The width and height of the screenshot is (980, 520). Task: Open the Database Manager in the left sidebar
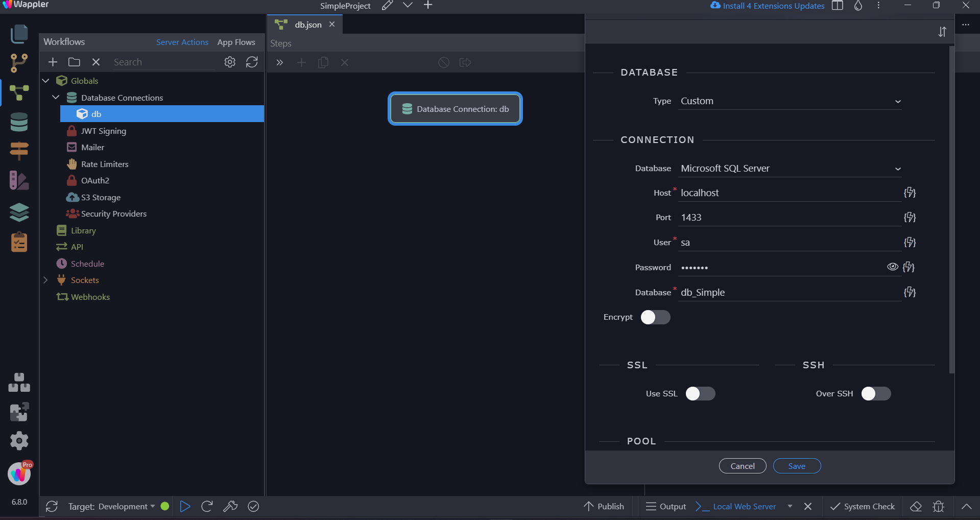[x=19, y=122]
